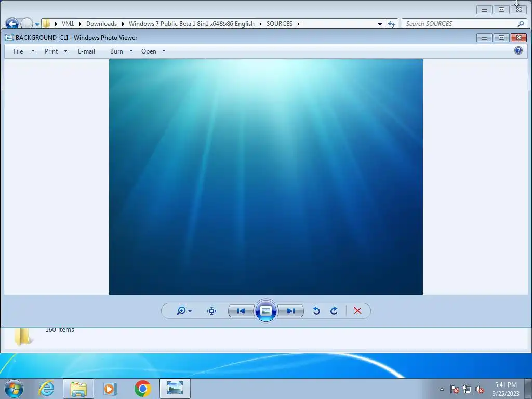Open Windows Media Player from the taskbar
Screen dimensions: 532x399
point(110,389)
